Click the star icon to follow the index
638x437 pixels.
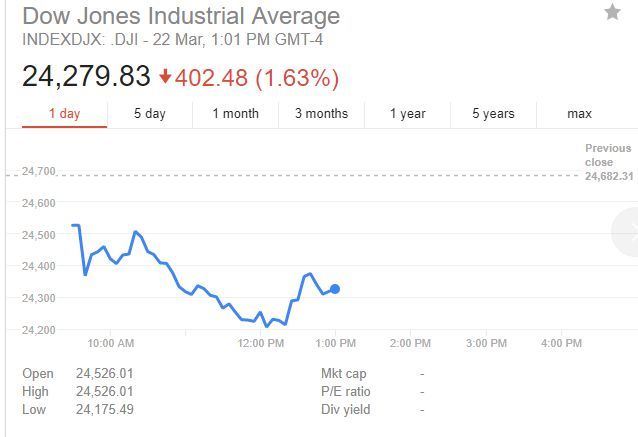click(612, 12)
